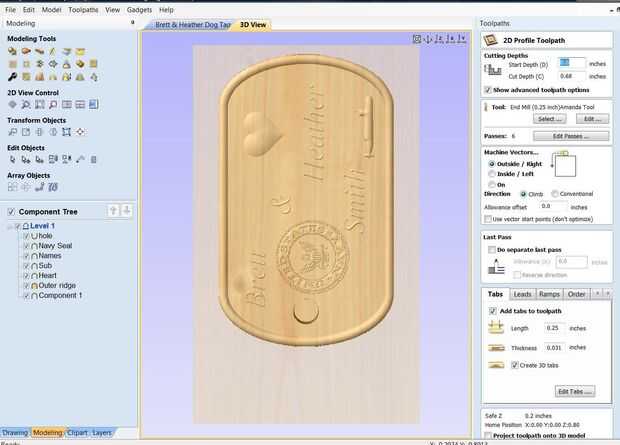Click the Edit Tabs... button
This screenshot has width=620, height=445.
coord(575,392)
